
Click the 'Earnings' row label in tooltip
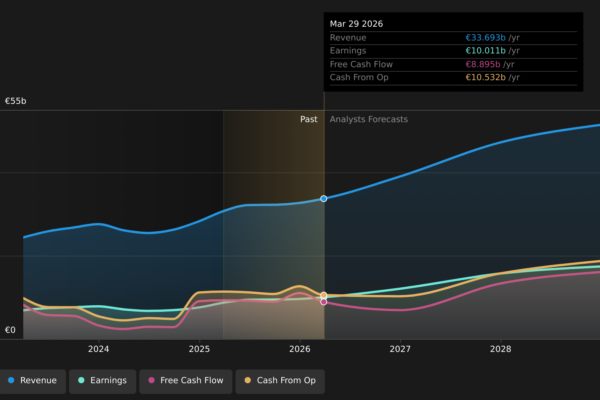(348, 51)
